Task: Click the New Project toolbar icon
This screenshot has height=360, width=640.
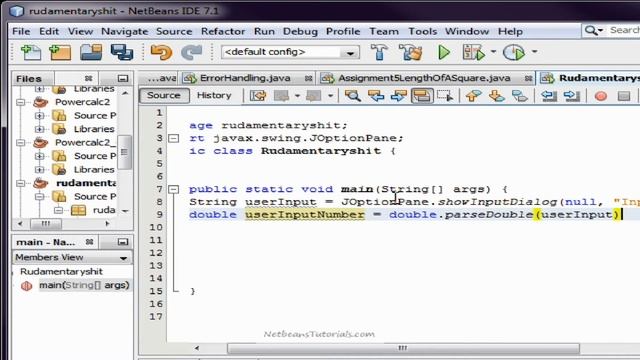Action: click(60, 52)
